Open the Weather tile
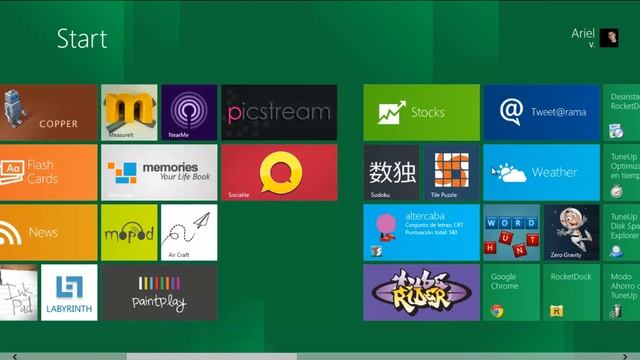The height and width of the screenshot is (360, 640). pos(542,172)
